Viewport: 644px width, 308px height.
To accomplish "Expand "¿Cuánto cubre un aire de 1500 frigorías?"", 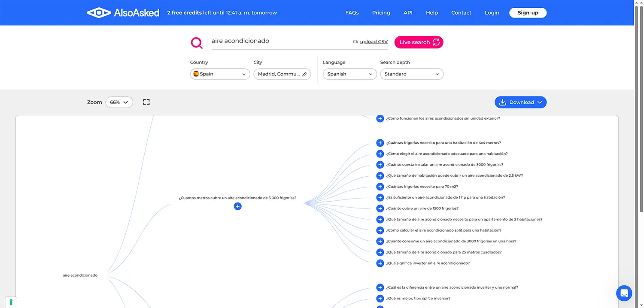I will click(380, 208).
